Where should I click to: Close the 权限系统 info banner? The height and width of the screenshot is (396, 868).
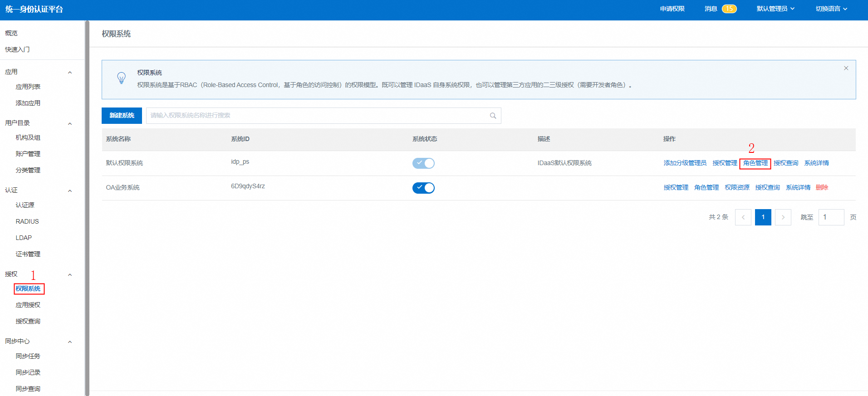click(x=846, y=68)
